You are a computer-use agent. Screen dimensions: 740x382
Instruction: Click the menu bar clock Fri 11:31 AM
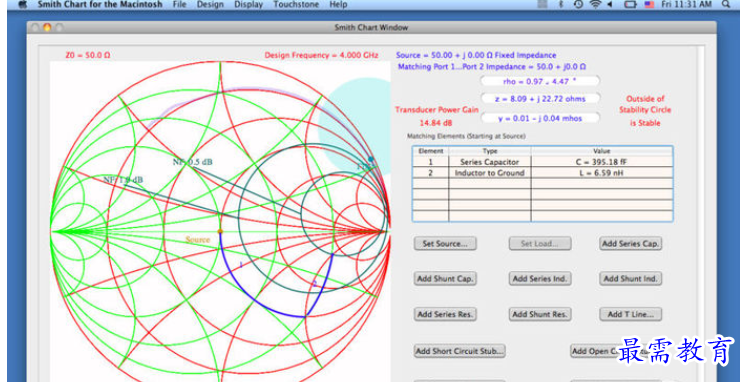pos(686,4)
